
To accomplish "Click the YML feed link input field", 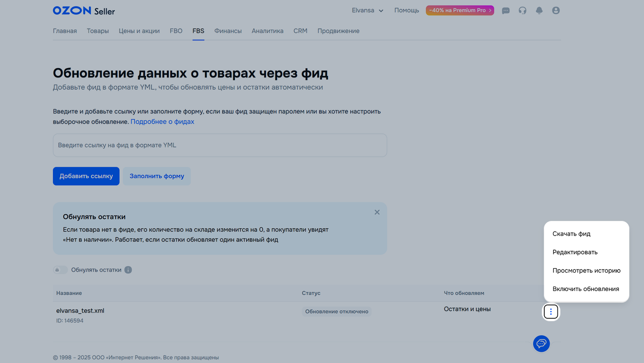I will point(220,145).
